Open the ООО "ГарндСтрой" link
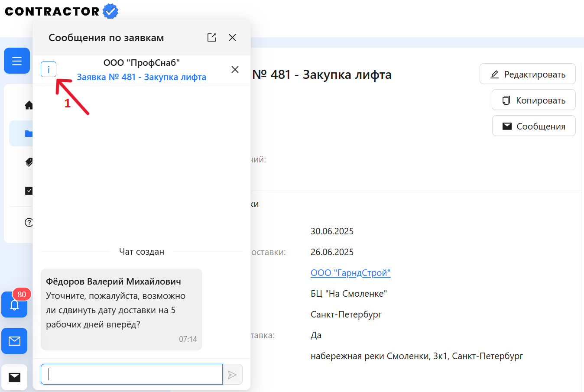This screenshot has width=584, height=392. [350, 273]
